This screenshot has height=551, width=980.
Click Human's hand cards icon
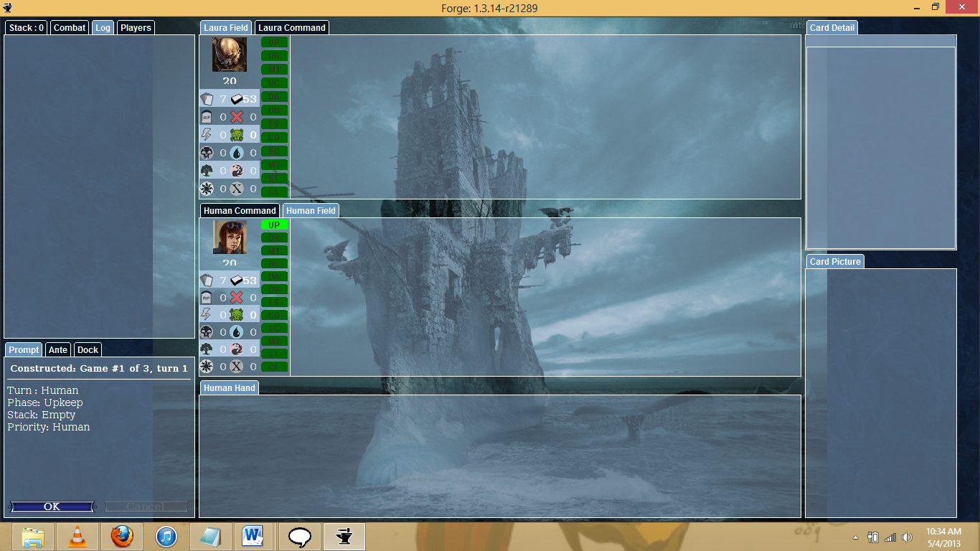(x=207, y=281)
